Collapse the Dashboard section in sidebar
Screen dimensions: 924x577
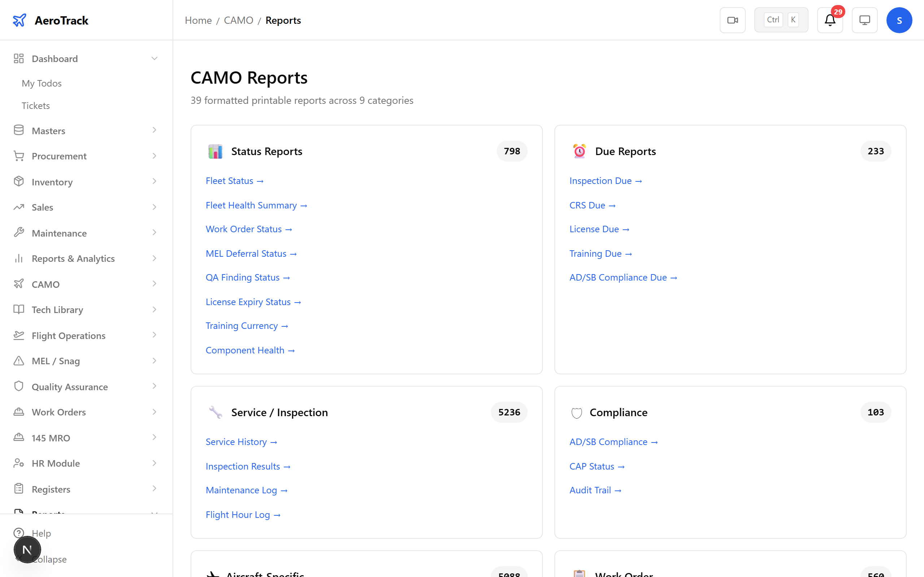154,58
